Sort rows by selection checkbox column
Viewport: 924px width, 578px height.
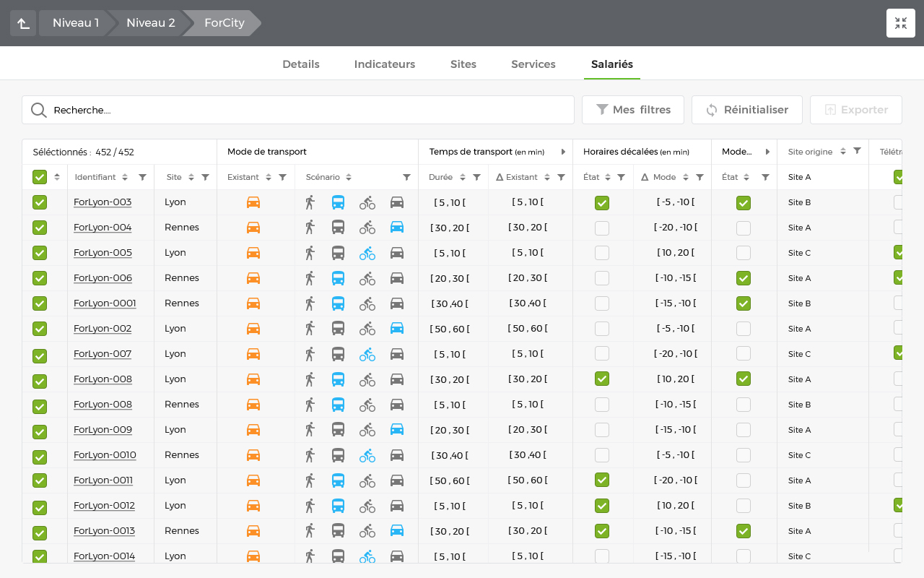(57, 177)
